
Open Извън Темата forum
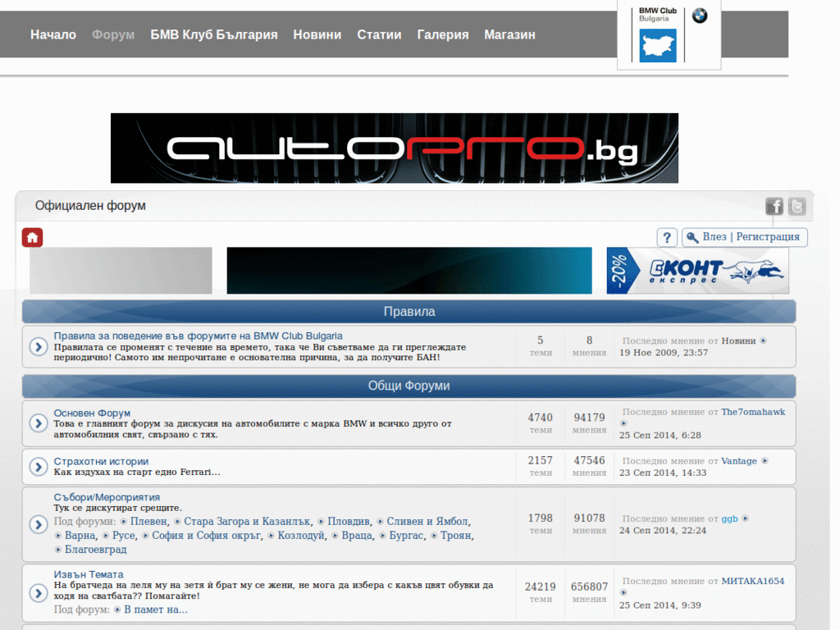89,574
